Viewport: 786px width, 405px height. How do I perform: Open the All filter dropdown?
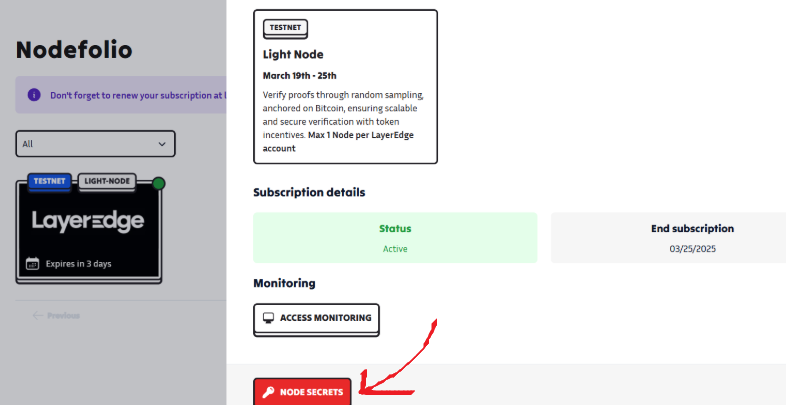95,144
